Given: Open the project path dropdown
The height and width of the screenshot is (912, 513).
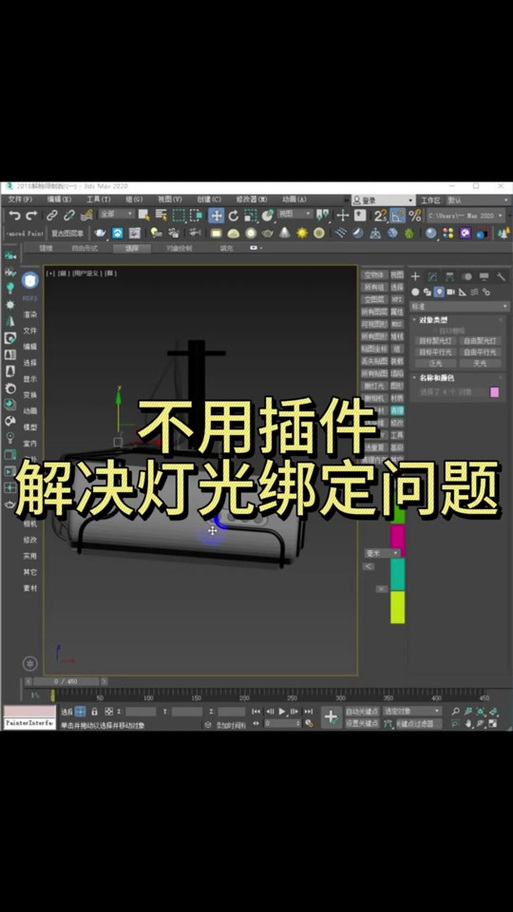Looking at the screenshot, I should [x=465, y=216].
